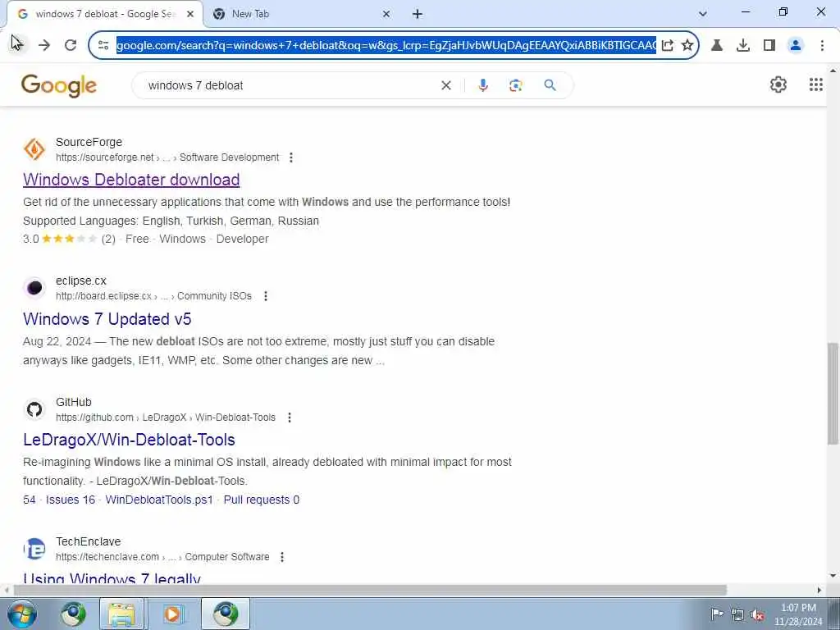This screenshot has width=840, height=630.
Task: Open Windows Debloater download link
Action: coord(131,180)
